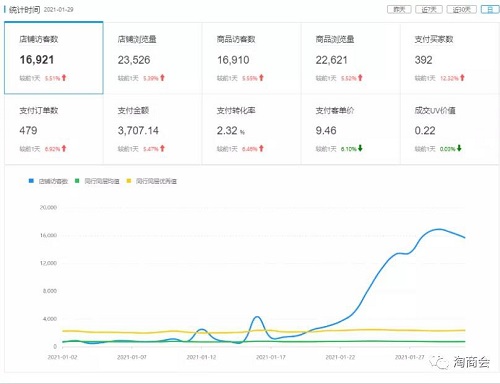Open the 支付买家数 metric card
Screen dimensions: 500x384
click(x=450, y=58)
